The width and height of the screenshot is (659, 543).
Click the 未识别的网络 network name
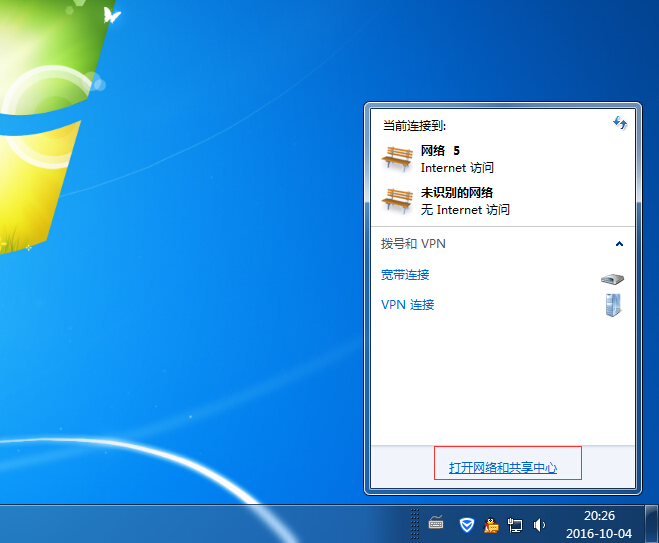point(457,192)
